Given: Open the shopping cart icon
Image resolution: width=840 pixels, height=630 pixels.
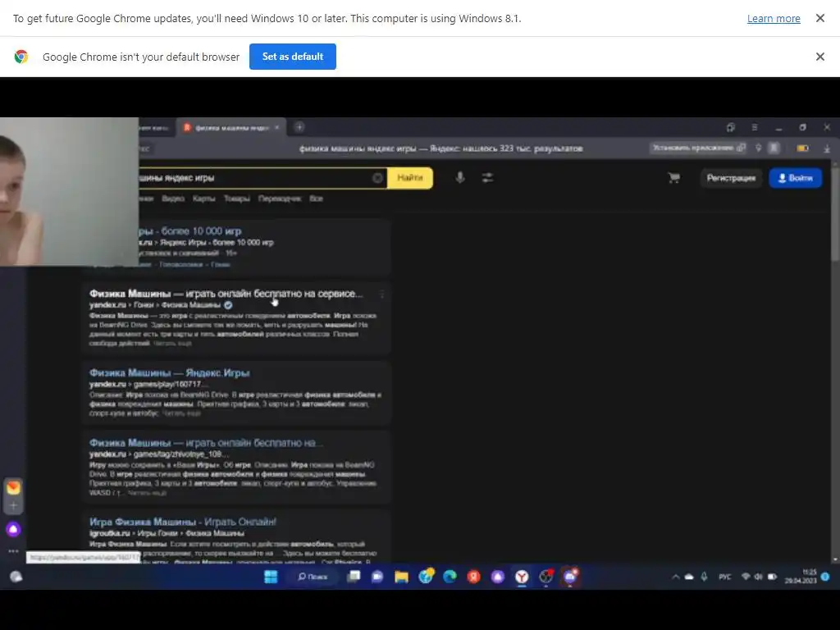Looking at the screenshot, I should [674, 177].
